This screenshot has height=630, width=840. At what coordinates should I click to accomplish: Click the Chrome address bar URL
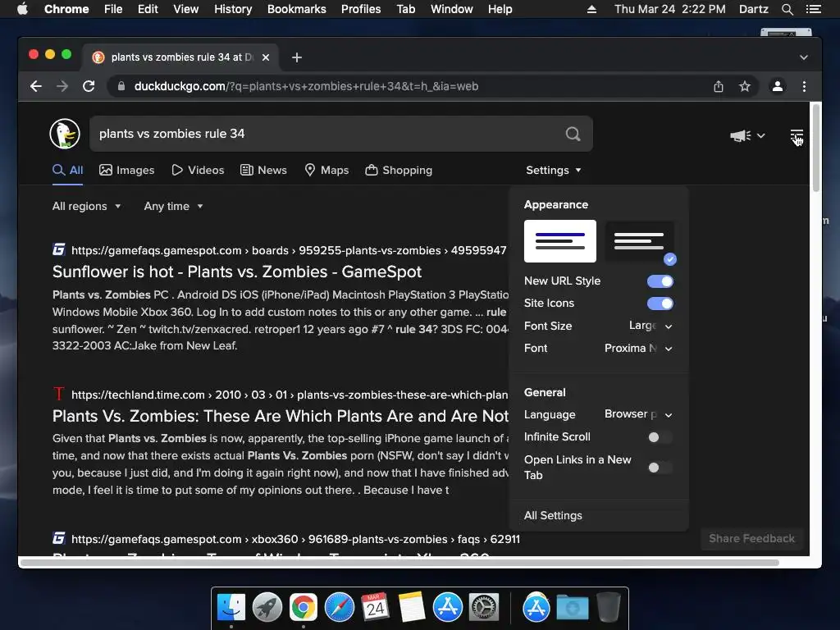pos(307,86)
